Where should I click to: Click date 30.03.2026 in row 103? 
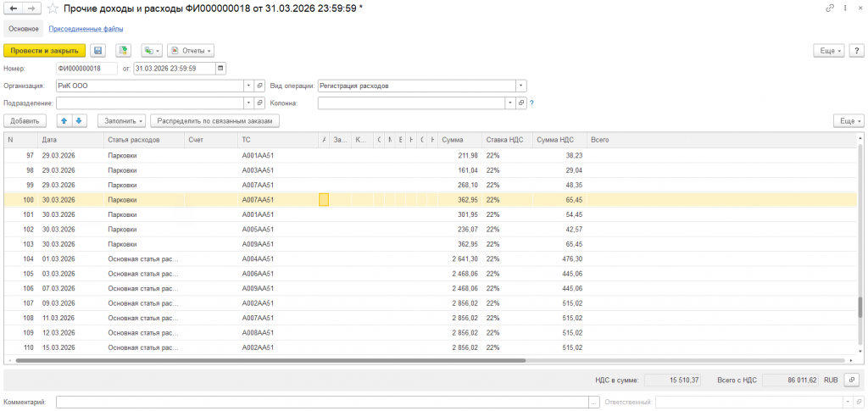point(58,244)
